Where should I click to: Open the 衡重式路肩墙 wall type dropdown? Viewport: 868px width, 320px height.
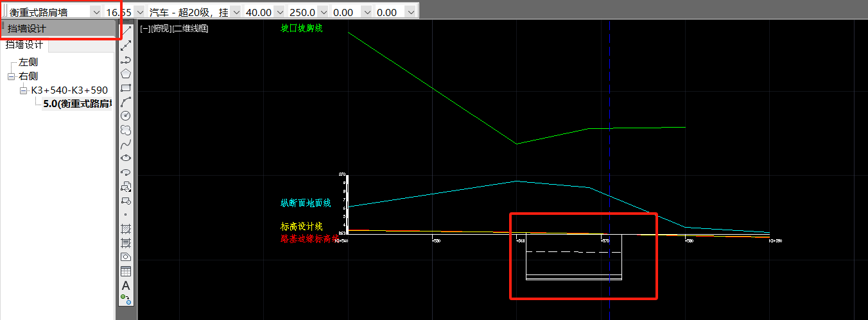96,12
